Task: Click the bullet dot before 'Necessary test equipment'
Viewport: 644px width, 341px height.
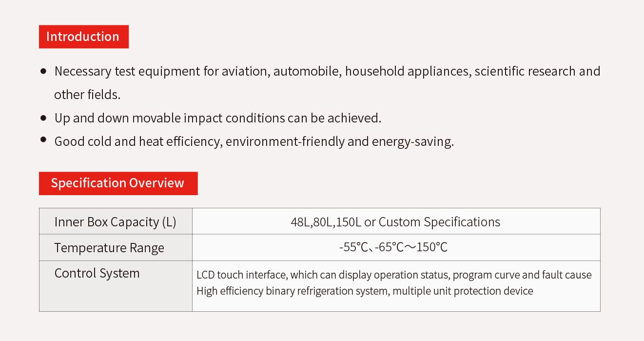Action: pyautogui.click(x=44, y=71)
